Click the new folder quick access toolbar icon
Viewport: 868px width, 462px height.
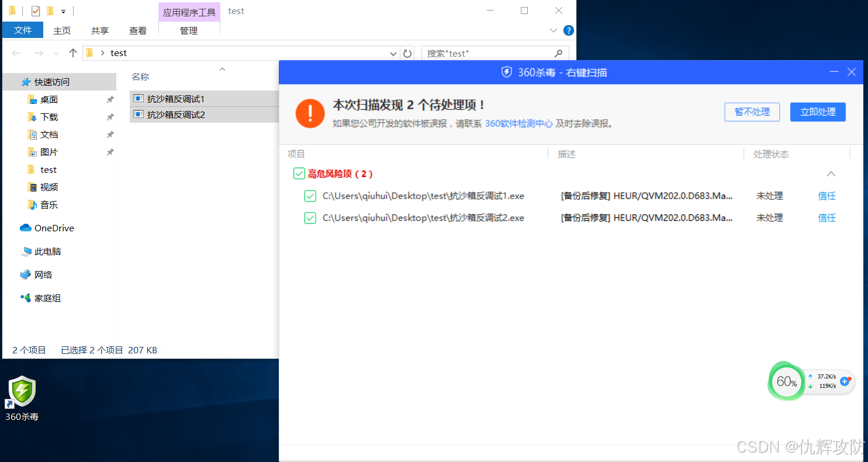click(50, 11)
